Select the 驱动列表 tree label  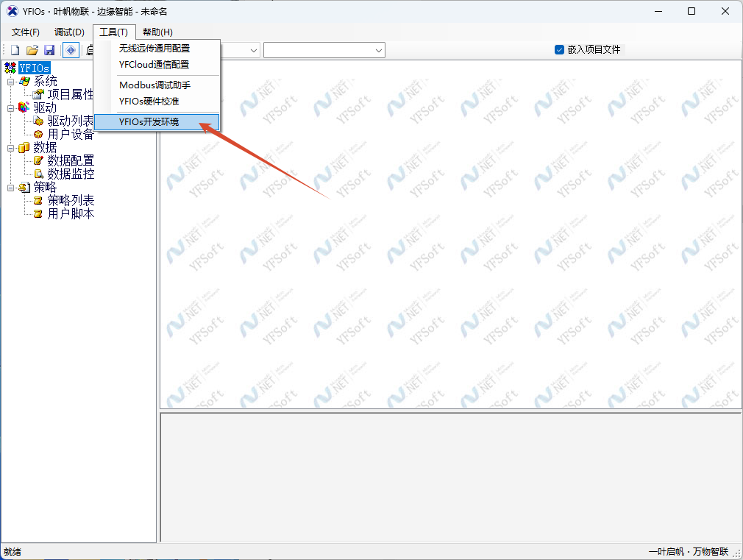pyautogui.click(x=70, y=121)
